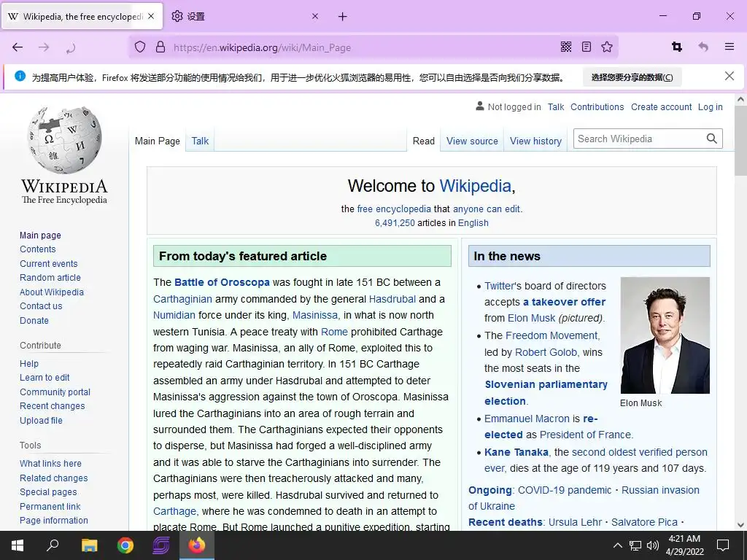
Task: Click the Upload file link
Action: coord(41,420)
